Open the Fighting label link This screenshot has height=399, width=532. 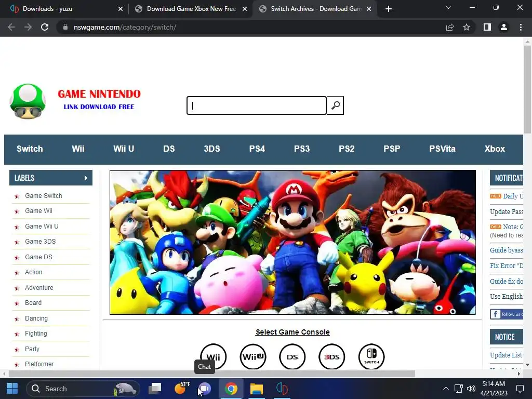click(x=36, y=334)
